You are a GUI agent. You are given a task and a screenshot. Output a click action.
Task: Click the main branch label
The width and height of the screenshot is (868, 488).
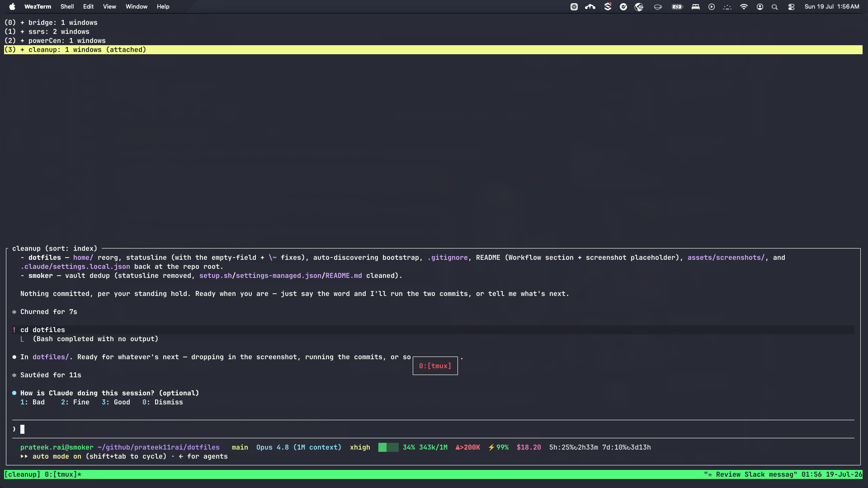(x=240, y=447)
